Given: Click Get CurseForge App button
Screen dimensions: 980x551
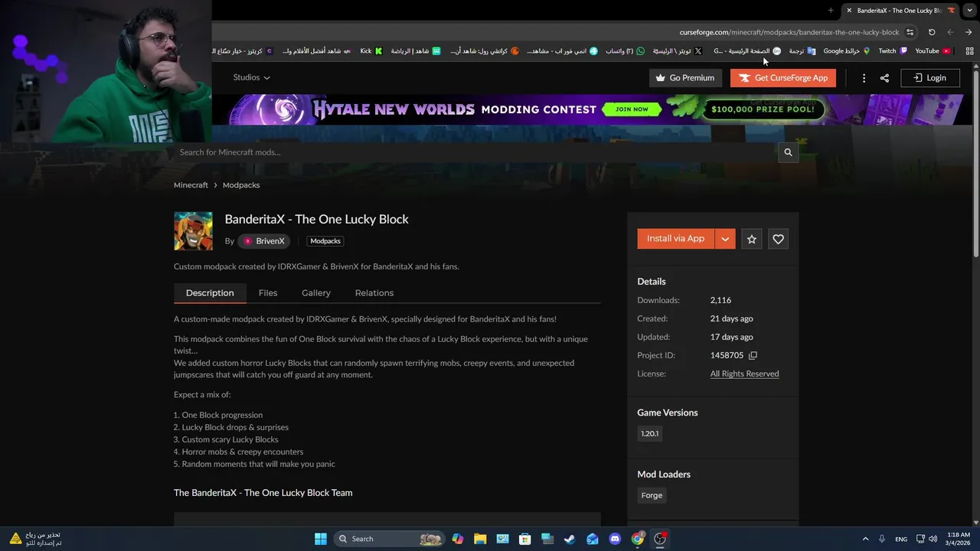Looking at the screenshot, I should click(783, 78).
